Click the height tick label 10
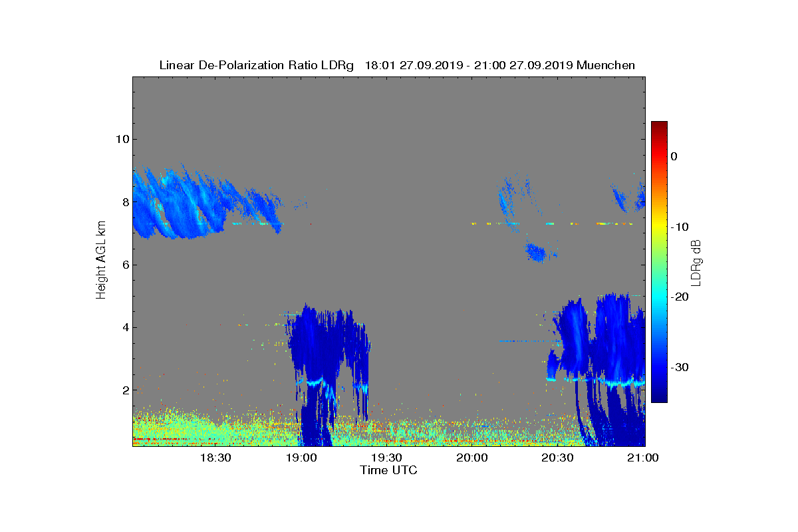The image size is (798, 532). click(x=122, y=139)
